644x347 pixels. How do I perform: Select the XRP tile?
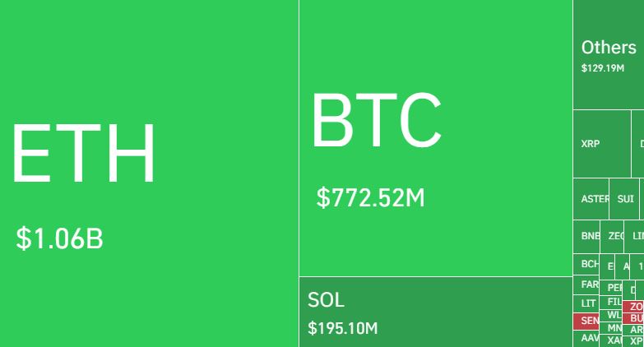[600, 144]
